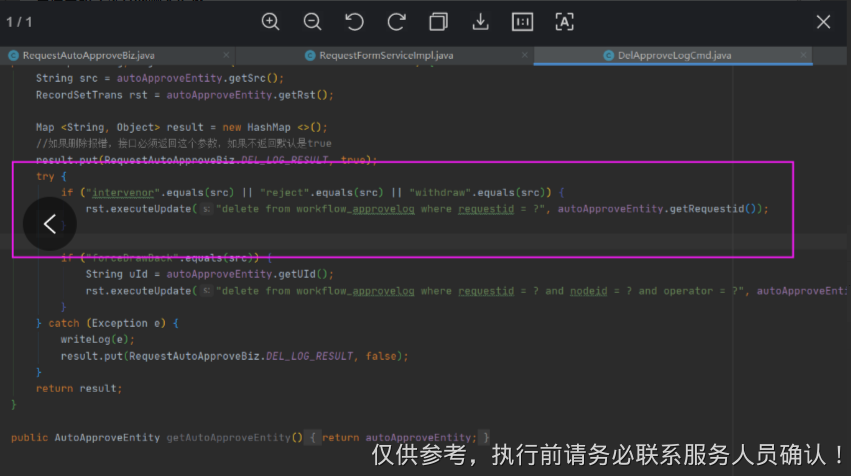Image resolution: width=851 pixels, height=476 pixels.
Task: Click 'catch (Exception e)' line
Action: (x=107, y=323)
